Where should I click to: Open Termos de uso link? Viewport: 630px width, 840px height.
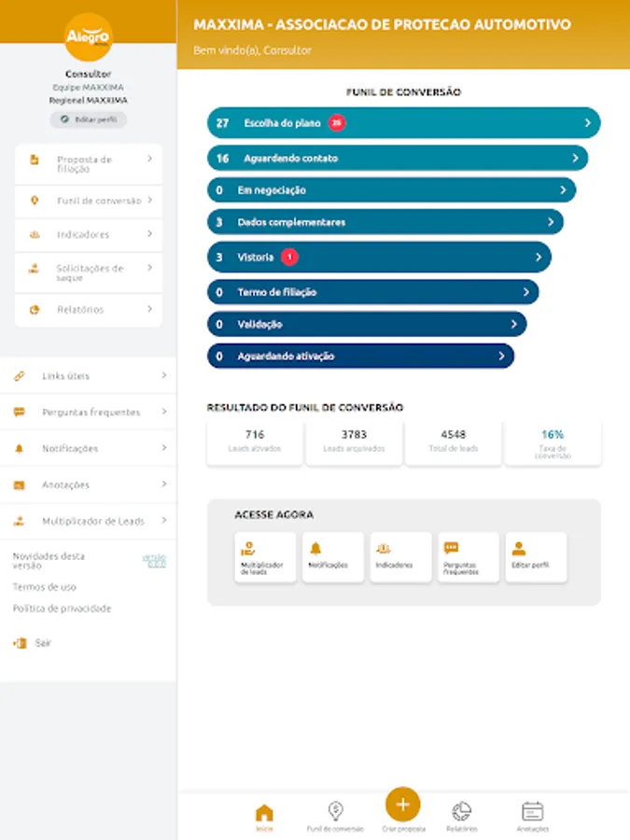coord(45,587)
